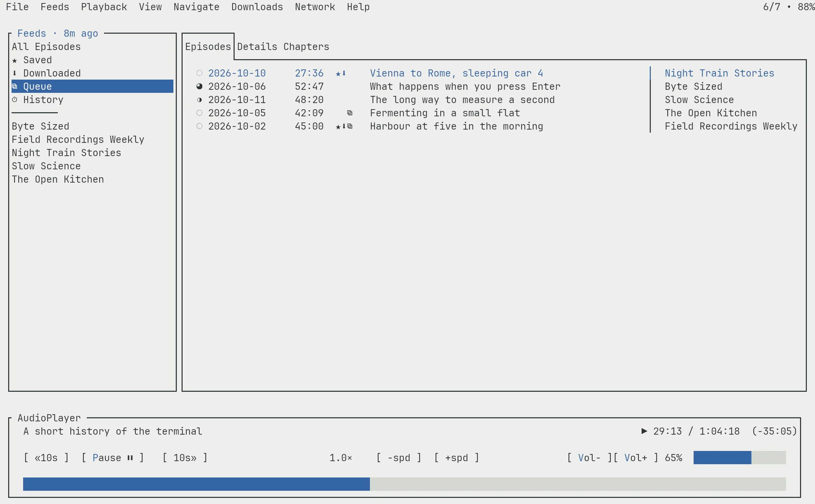Open the Byte Sized feed in sidebar

[x=40, y=126]
